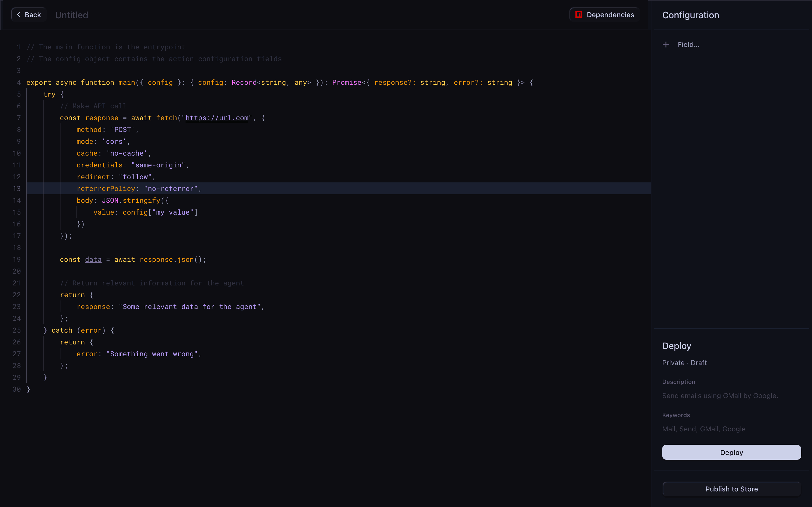Click the 'POST' method string

click(122, 130)
